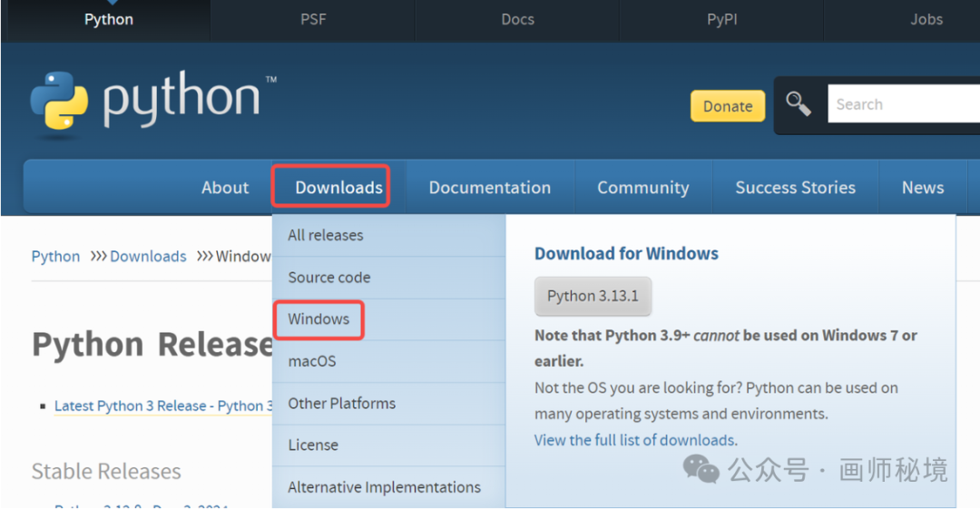Click the yellow Donate button
Image resolution: width=980 pixels, height=509 pixels.
click(x=728, y=106)
